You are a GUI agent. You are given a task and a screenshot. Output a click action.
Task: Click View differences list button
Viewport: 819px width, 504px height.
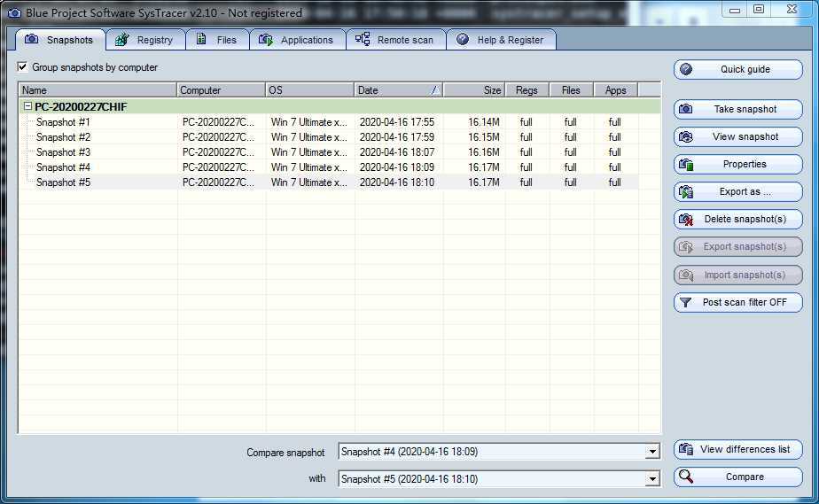pyautogui.click(x=738, y=449)
